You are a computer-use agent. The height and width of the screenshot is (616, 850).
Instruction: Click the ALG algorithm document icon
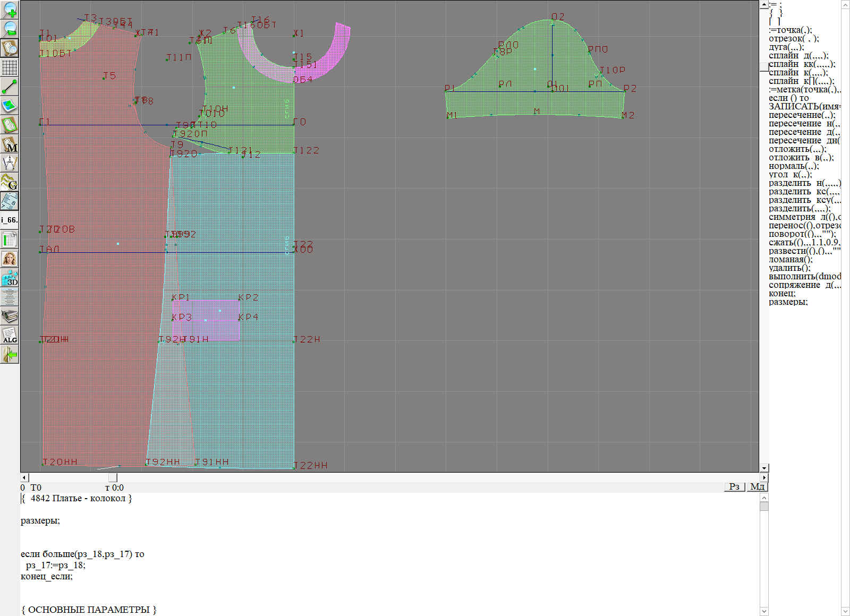(x=10, y=335)
